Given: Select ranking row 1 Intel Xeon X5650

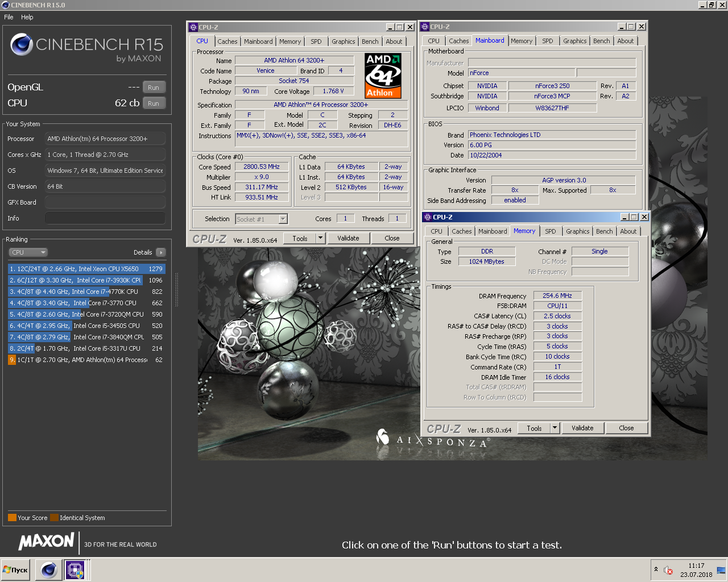Looking at the screenshot, I should pos(86,269).
